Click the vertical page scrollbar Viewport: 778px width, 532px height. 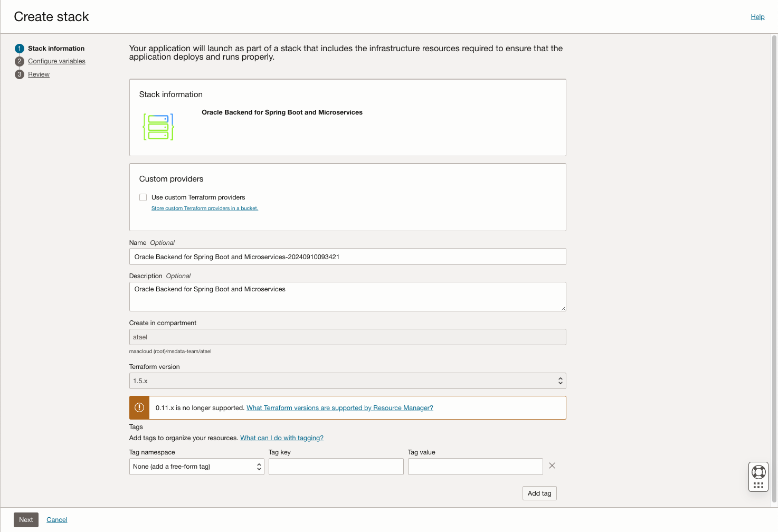pos(774,264)
